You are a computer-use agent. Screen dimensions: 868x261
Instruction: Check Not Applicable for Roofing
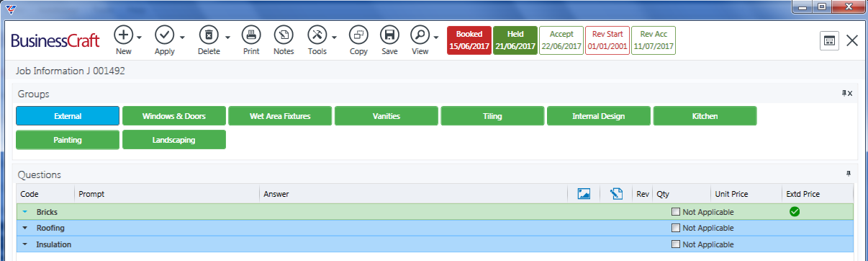click(x=675, y=228)
